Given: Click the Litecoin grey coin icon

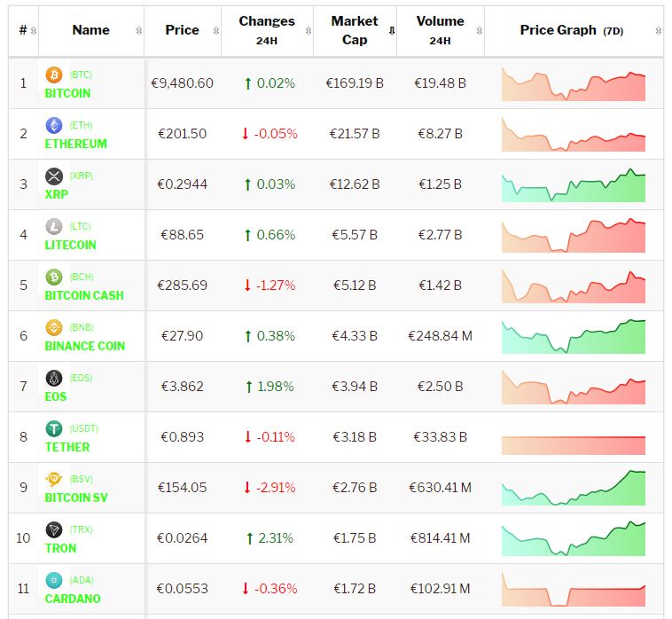Looking at the screenshot, I should click(x=54, y=226).
